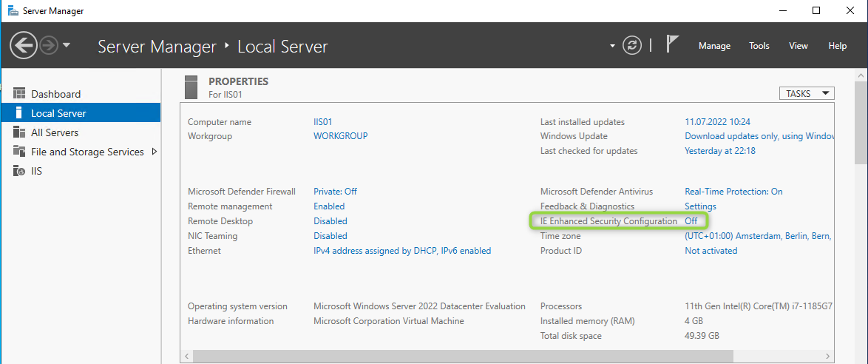This screenshot has height=364, width=868.
Task: Open navigation history dropdown arrow
Action: pyautogui.click(x=67, y=46)
